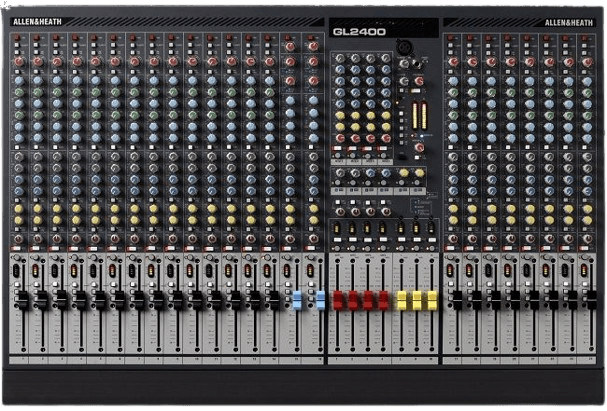Click channel 1's upper yellow aux knob
Image resolution: width=607 pixels, height=411 pixels.
(18, 208)
